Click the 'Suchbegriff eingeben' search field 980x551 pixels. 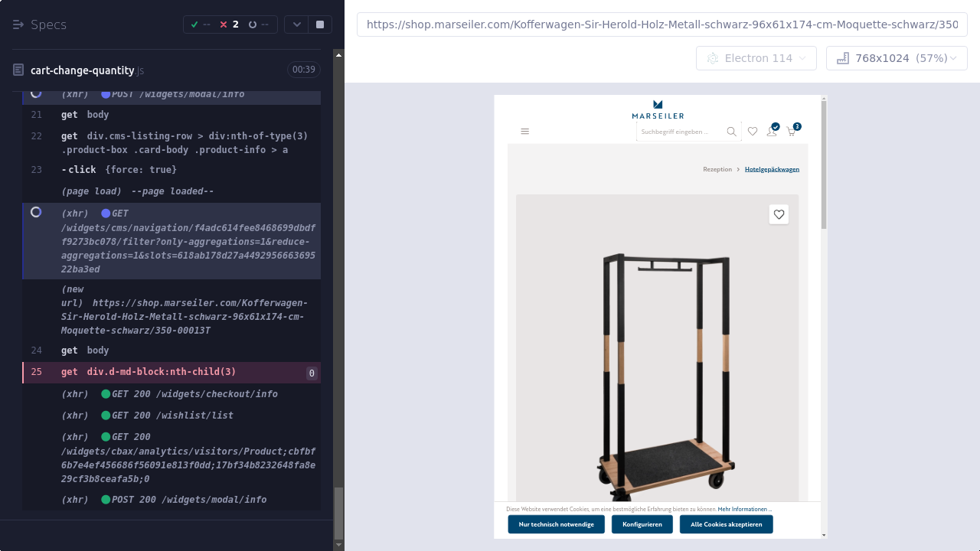pos(678,132)
